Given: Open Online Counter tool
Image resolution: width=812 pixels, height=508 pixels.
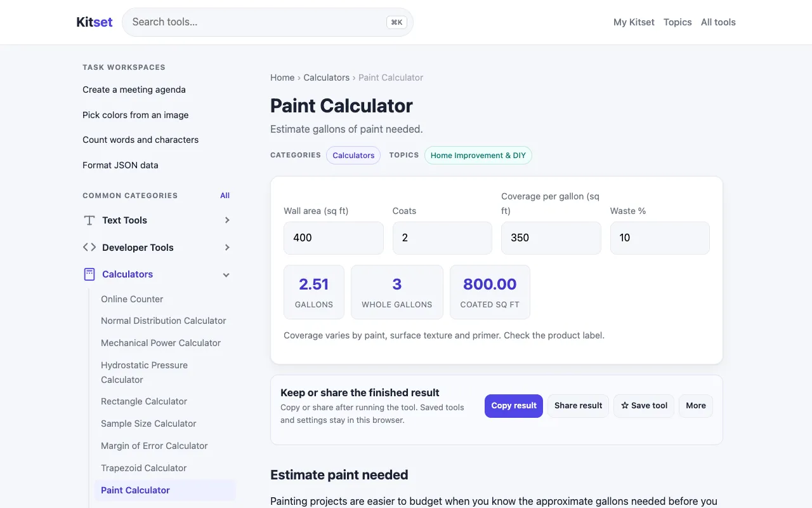Looking at the screenshot, I should click(x=132, y=299).
